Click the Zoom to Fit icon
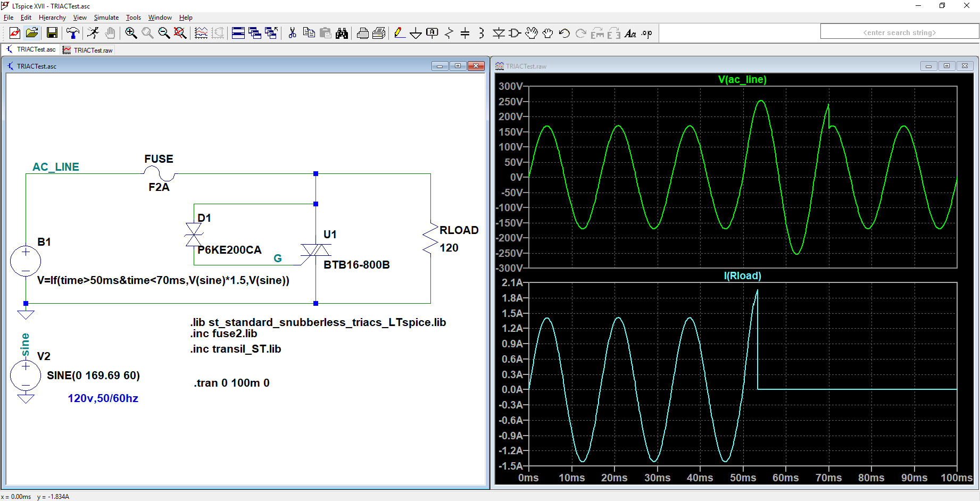 point(180,33)
